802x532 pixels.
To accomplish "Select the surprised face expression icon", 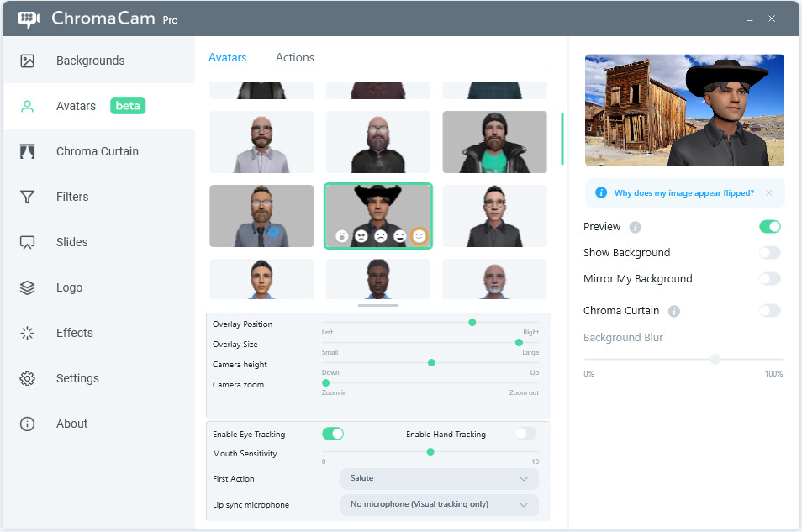I will pos(342,235).
